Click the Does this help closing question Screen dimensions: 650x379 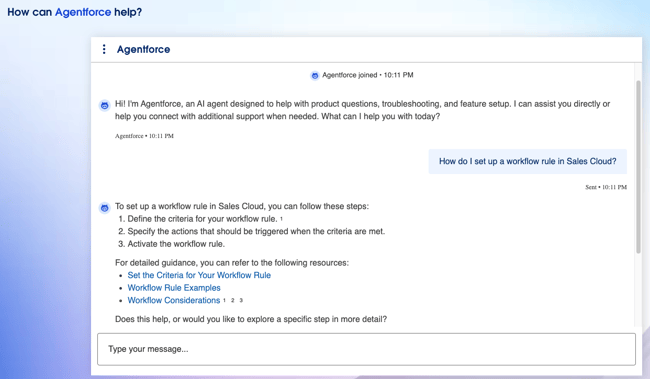click(251, 319)
